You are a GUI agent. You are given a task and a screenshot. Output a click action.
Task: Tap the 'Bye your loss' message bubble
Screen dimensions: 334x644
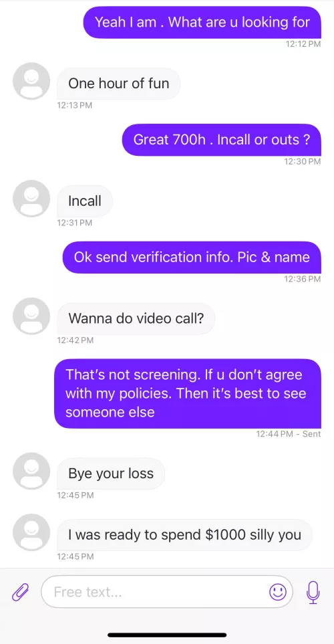tap(111, 473)
